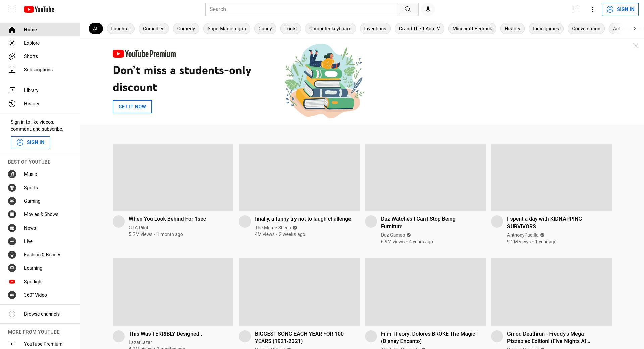The image size is (644, 349).
Task: Start voice search with microphone icon
Action: [x=428, y=9]
